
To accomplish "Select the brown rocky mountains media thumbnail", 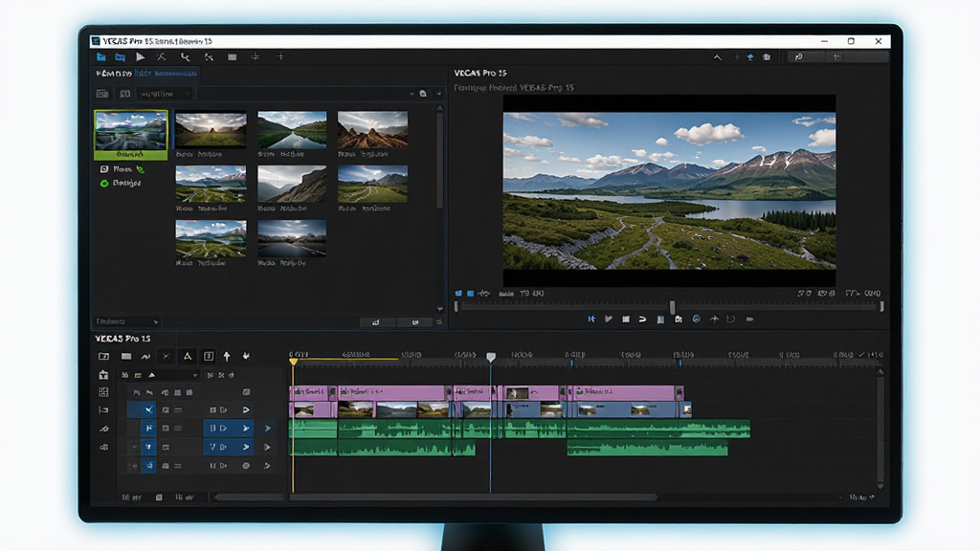I will pyautogui.click(x=372, y=129).
